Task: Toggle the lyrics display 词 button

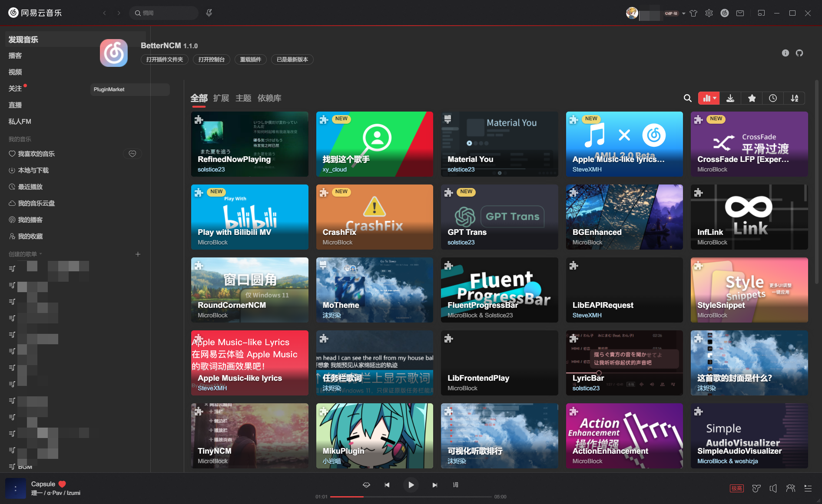Action: point(455,485)
